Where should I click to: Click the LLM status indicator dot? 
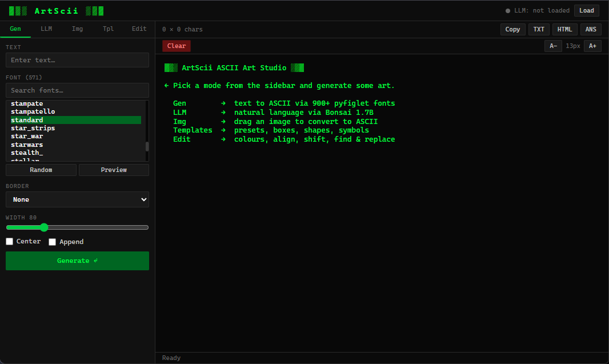coord(508,11)
